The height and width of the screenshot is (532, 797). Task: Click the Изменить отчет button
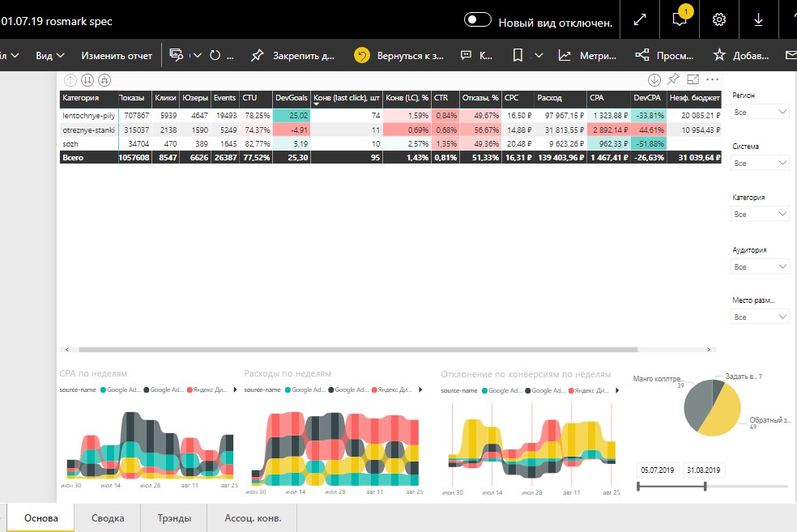point(117,55)
